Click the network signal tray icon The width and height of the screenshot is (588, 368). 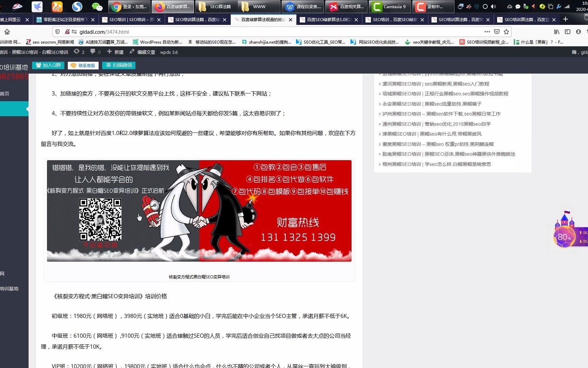[567, 6]
